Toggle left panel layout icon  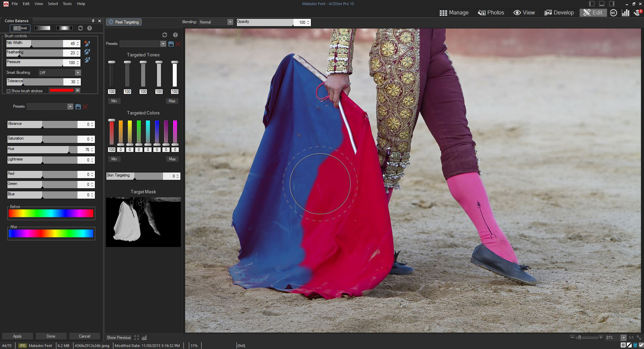[592, 4]
